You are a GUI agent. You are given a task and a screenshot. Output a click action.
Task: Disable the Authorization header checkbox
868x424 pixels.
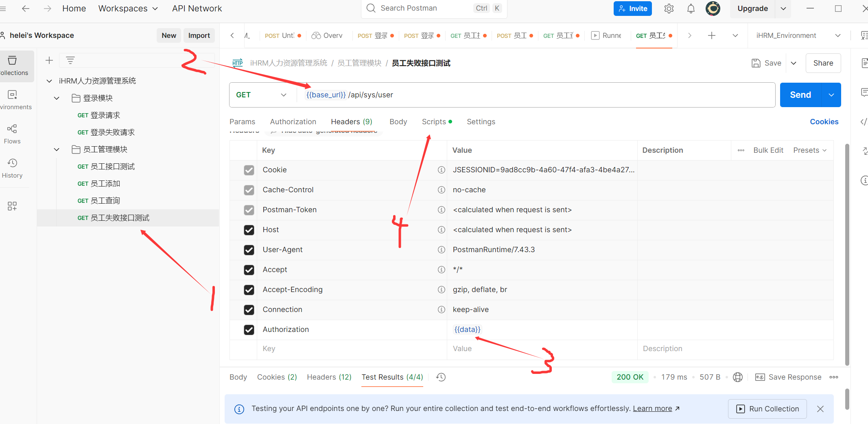[249, 330]
